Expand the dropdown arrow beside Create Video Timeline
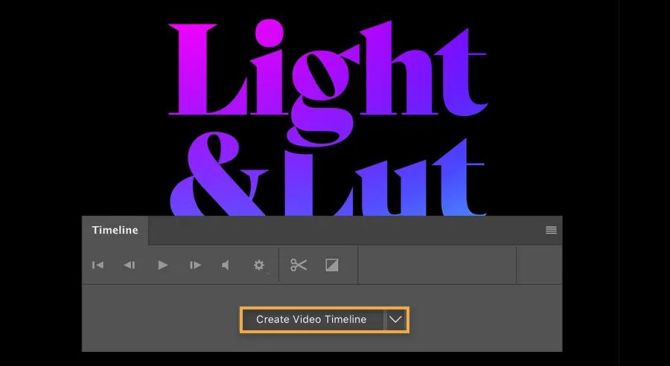Viewport: 670px width, 366px height. click(396, 319)
